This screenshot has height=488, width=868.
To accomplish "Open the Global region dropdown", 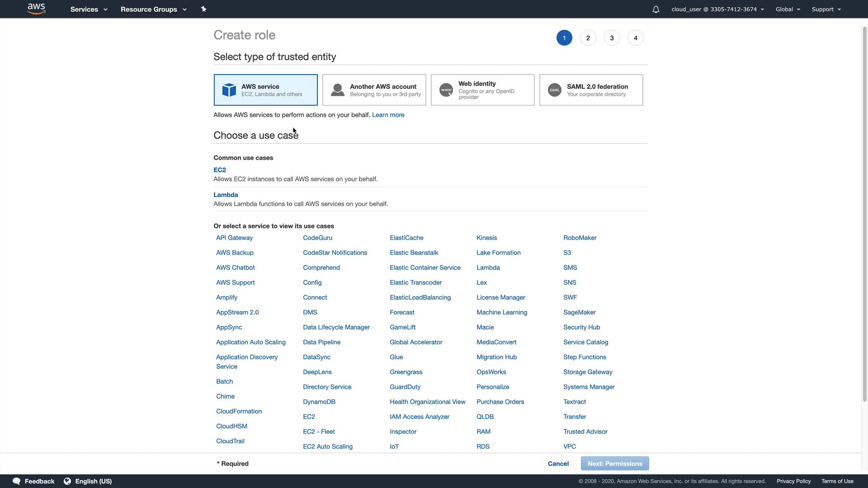I will point(788,9).
